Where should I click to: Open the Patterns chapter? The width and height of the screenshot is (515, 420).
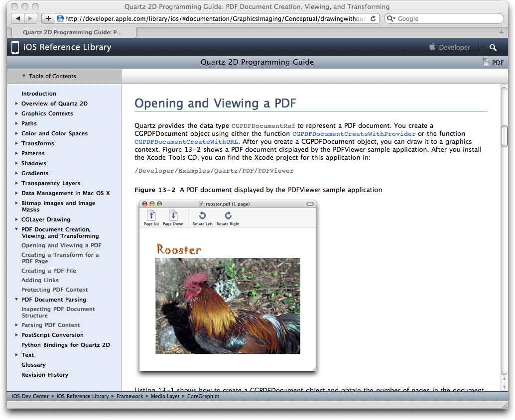[x=33, y=153]
